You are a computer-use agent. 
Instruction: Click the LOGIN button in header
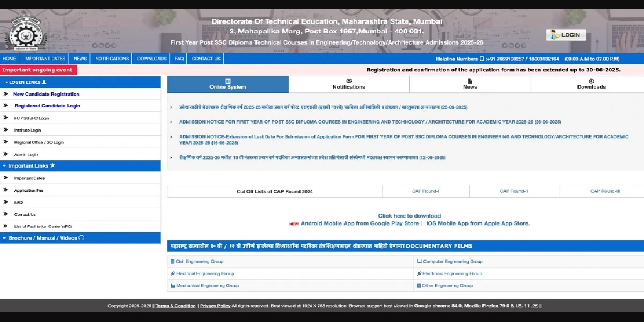[x=566, y=35]
